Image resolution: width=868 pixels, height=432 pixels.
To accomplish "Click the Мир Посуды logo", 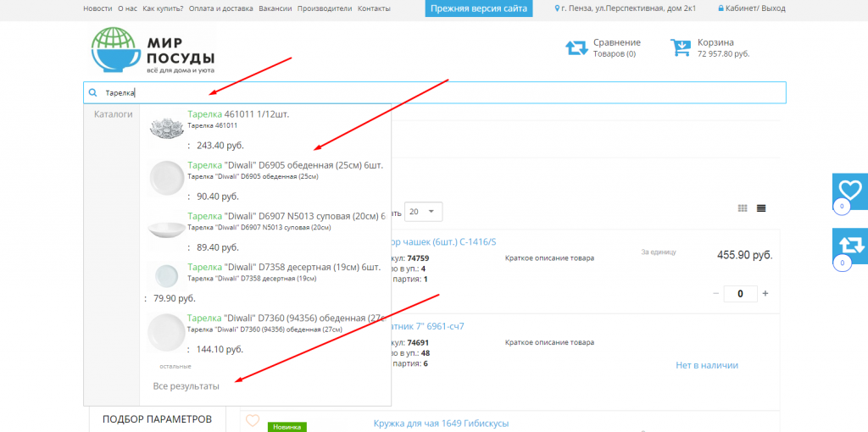I will click(x=153, y=50).
